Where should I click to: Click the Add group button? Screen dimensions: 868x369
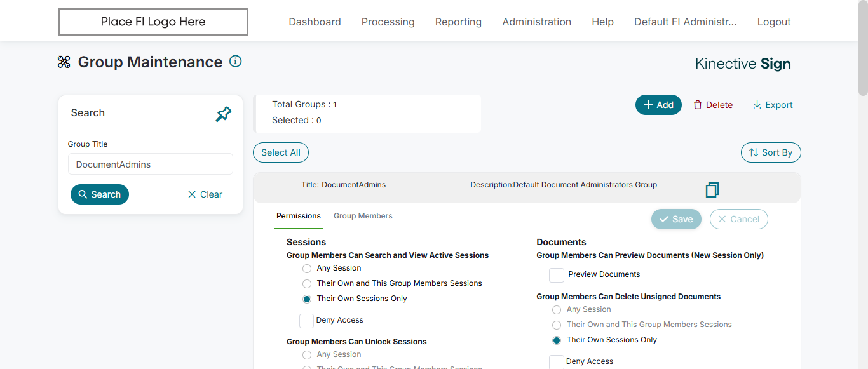point(658,105)
